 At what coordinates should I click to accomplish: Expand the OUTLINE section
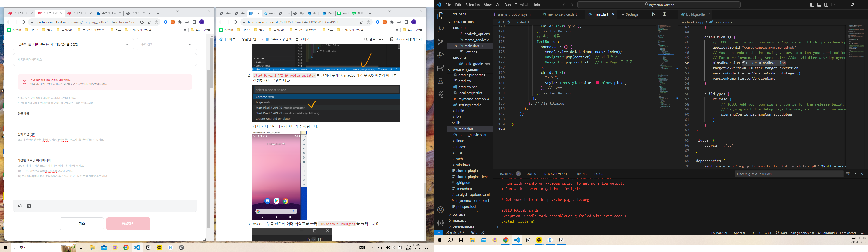pos(470,215)
